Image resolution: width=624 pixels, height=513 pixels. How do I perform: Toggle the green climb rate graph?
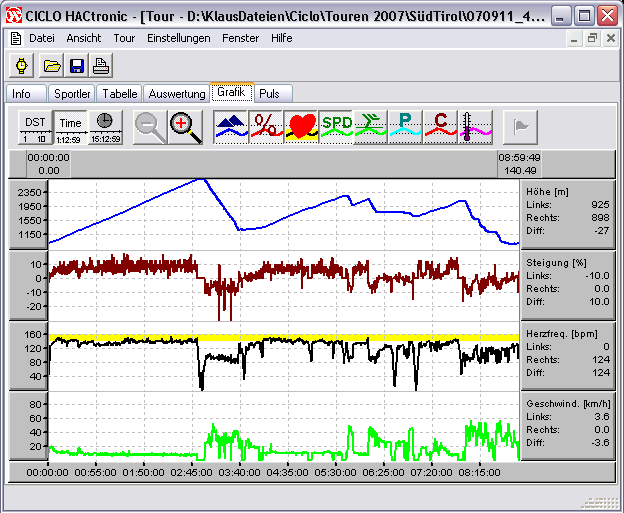tap(371, 128)
